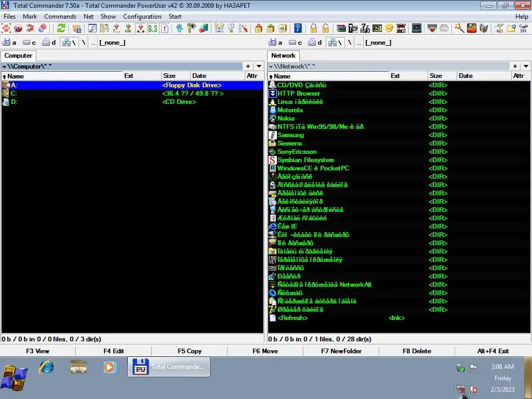Expand right path bar arrow before \\Network
Viewport: 532px width, 399px height.
point(271,66)
